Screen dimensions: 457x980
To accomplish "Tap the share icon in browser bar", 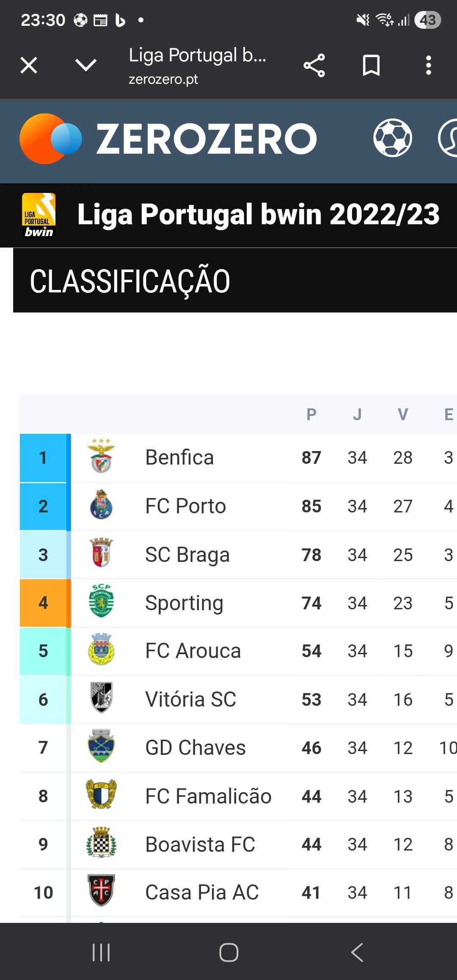I will (x=314, y=66).
